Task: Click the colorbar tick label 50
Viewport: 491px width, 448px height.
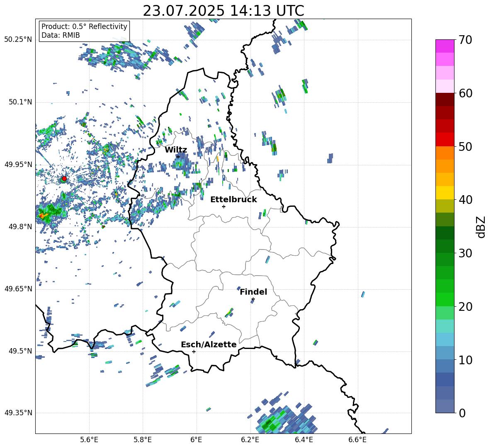Action: 465,147
